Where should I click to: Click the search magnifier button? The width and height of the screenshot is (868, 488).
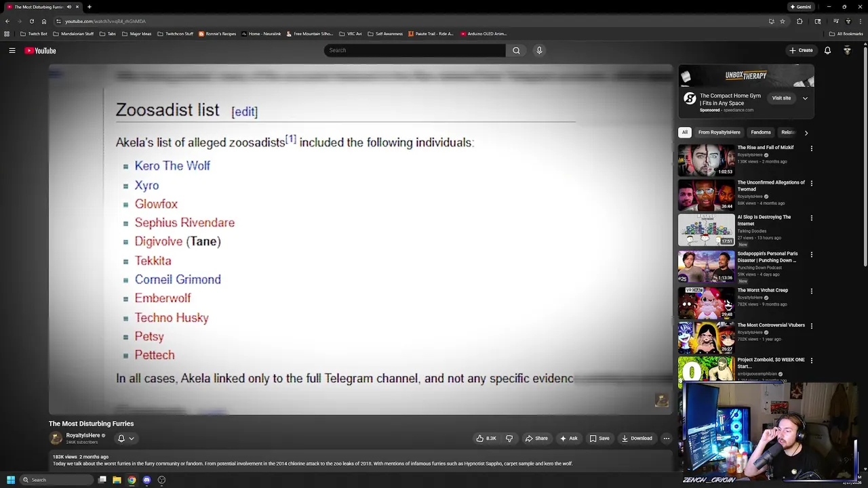(x=516, y=50)
